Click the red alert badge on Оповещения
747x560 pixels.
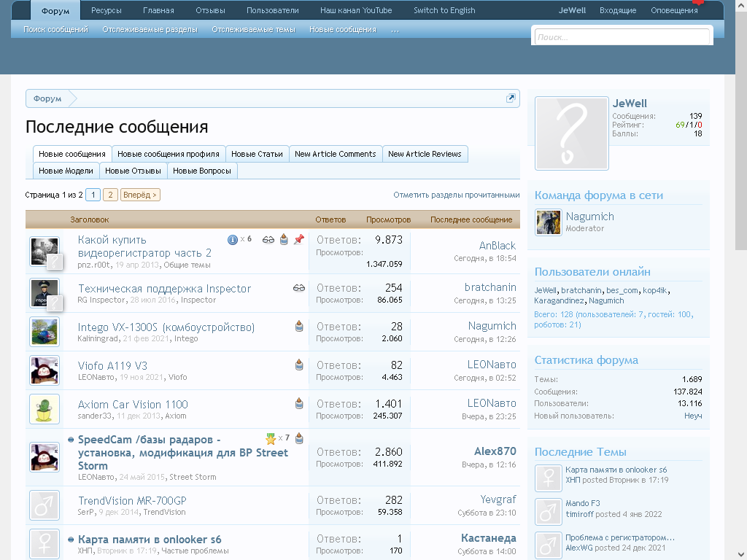coord(698,3)
